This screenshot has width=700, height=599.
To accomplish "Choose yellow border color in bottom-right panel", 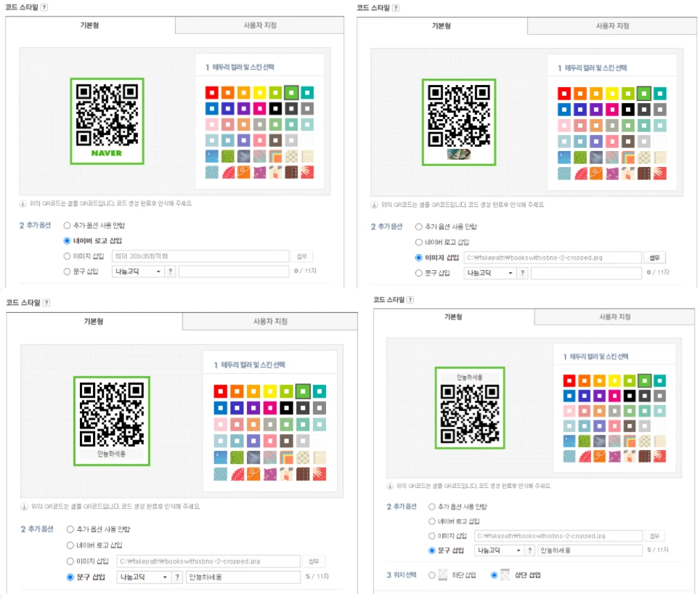I will click(614, 380).
